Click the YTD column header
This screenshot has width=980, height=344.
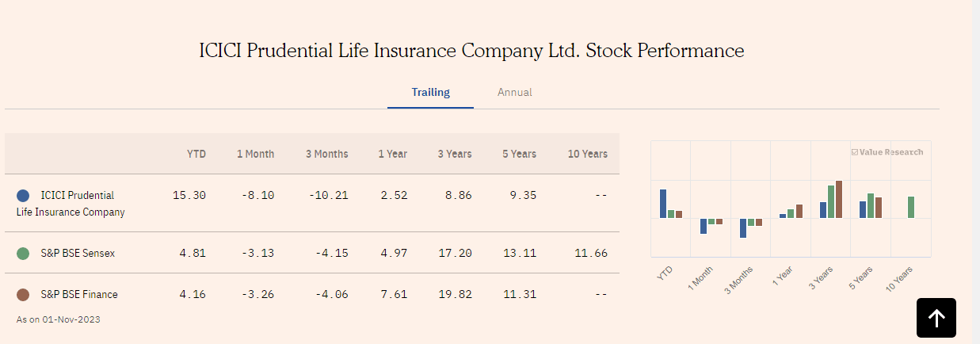pos(196,154)
